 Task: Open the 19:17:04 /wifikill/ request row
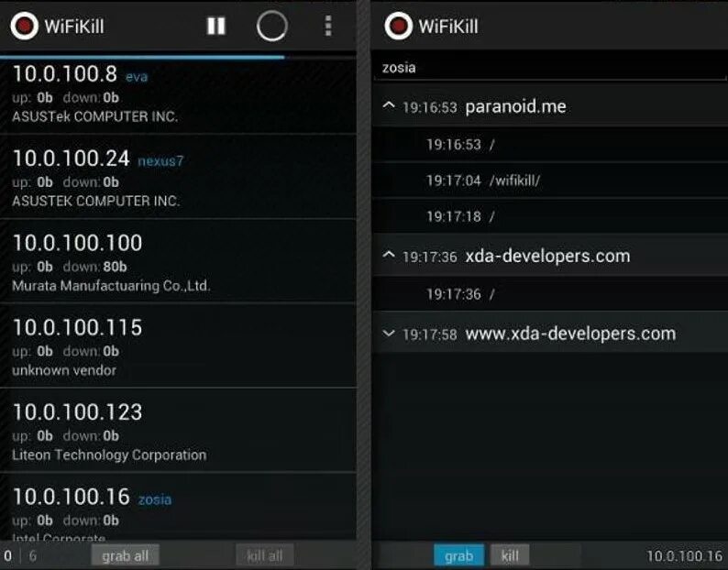point(550,181)
